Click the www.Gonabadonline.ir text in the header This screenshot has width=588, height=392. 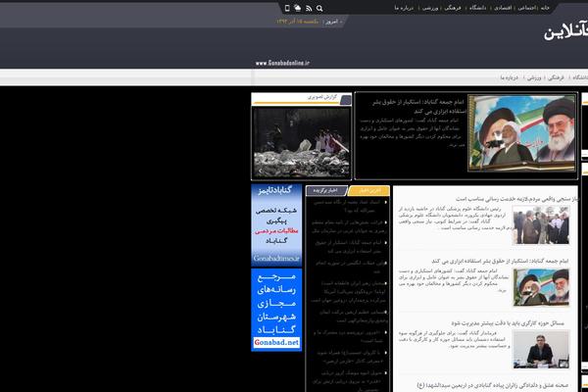click(x=282, y=63)
